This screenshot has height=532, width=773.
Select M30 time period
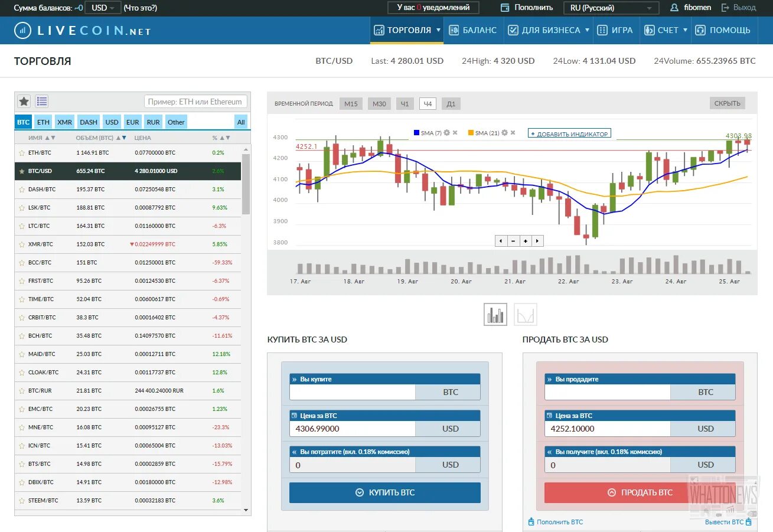pos(379,104)
